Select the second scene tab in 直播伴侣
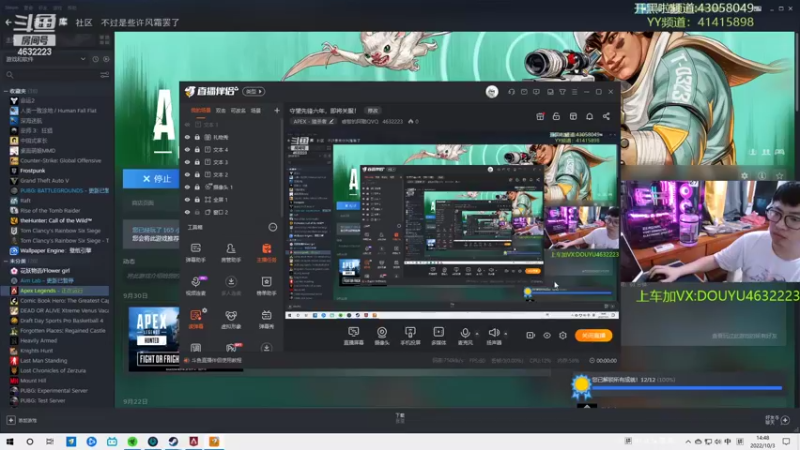Image resolution: width=800 pixels, height=450 pixels. (220, 111)
